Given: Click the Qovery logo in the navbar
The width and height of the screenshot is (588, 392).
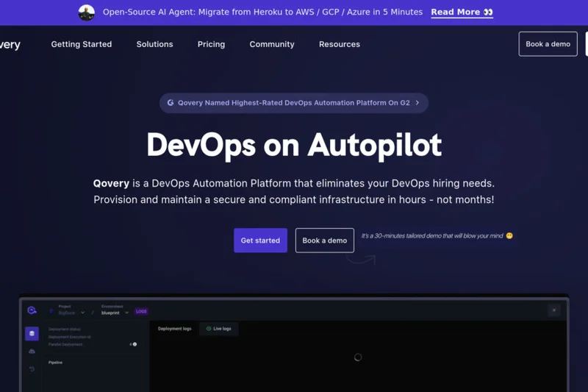Looking at the screenshot, I should point(10,45).
